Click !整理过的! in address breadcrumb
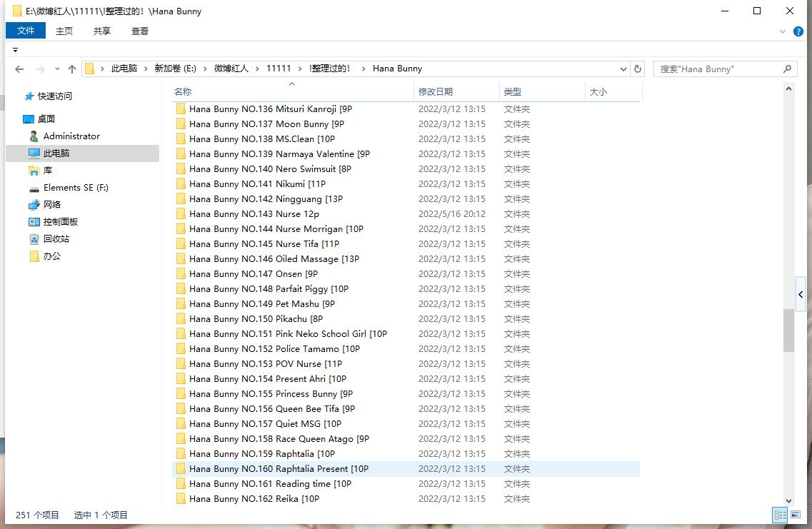 point(329,69)
